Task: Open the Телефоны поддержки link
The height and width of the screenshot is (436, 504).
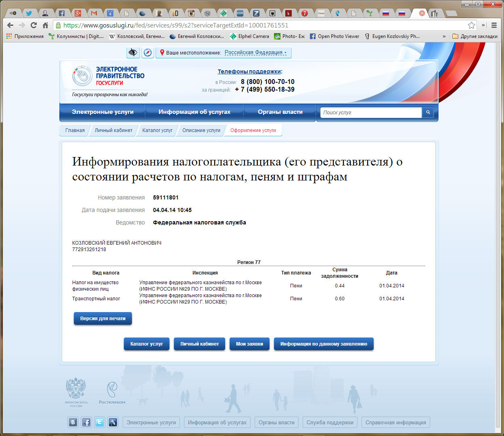Action: (250, 71)
